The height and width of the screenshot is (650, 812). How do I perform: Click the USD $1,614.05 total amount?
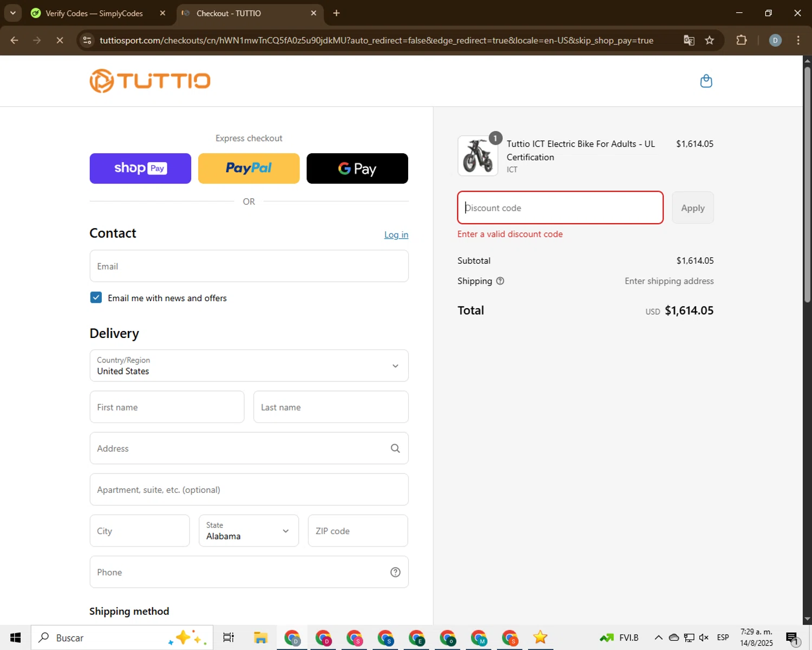[x=679, y=310]
